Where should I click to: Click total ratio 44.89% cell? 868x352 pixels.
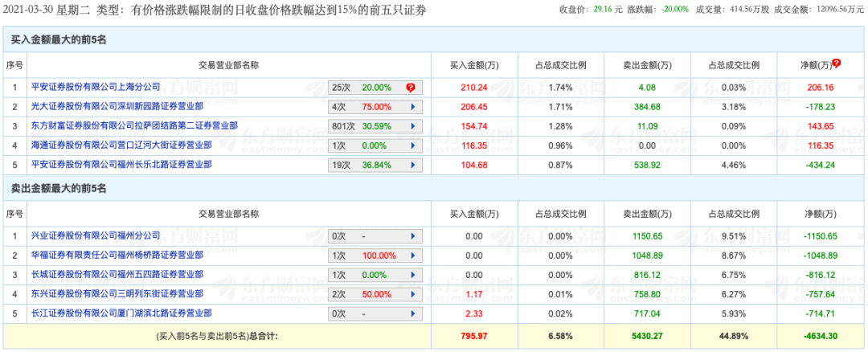coord(734,335)
